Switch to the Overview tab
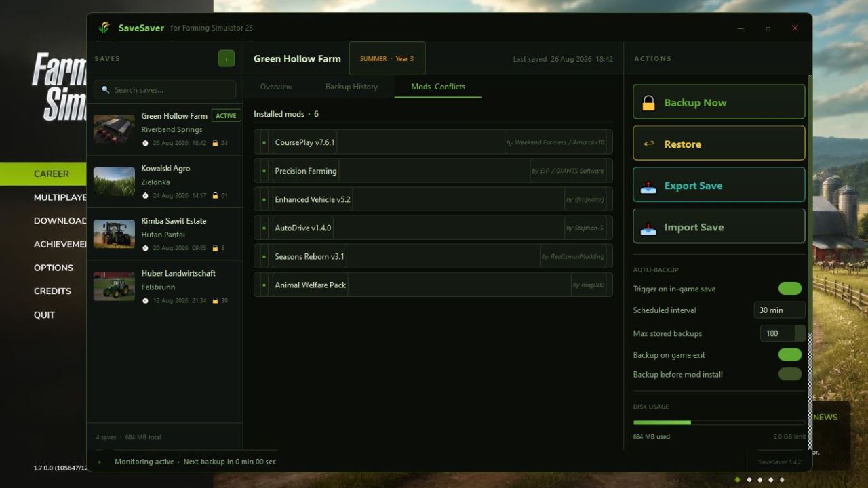Viewport: 868px width, 488px height. click(x=276, y=87)
